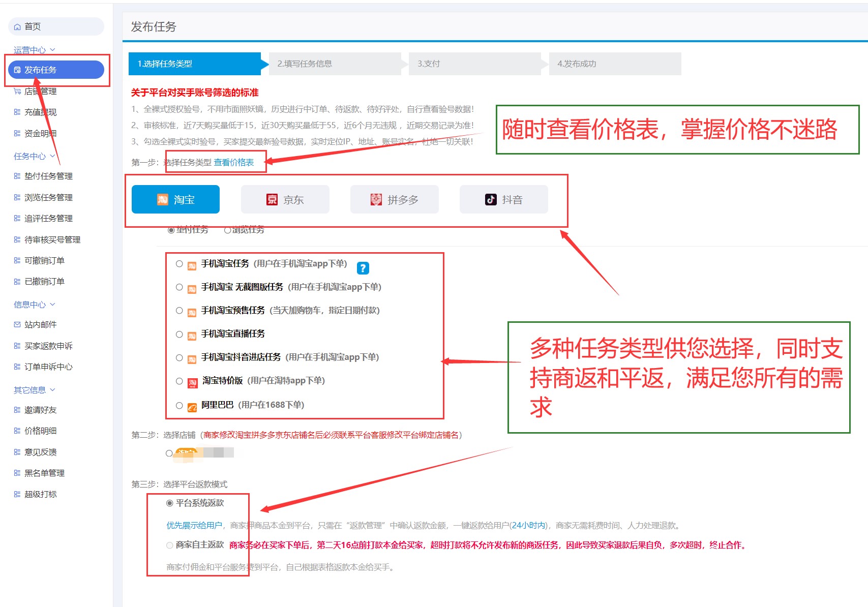This screenshot has width=868, height=607.
Task: Select the 浏览任务 radio option
Action: point(227,230)
